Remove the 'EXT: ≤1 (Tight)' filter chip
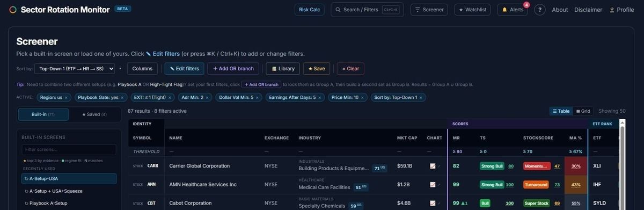 click(170, 98)
